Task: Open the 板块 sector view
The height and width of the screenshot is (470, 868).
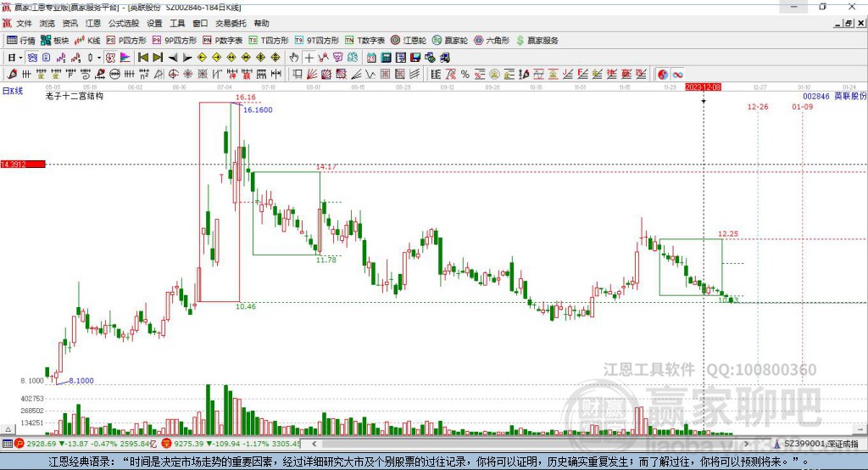Action: coord(55,41)
